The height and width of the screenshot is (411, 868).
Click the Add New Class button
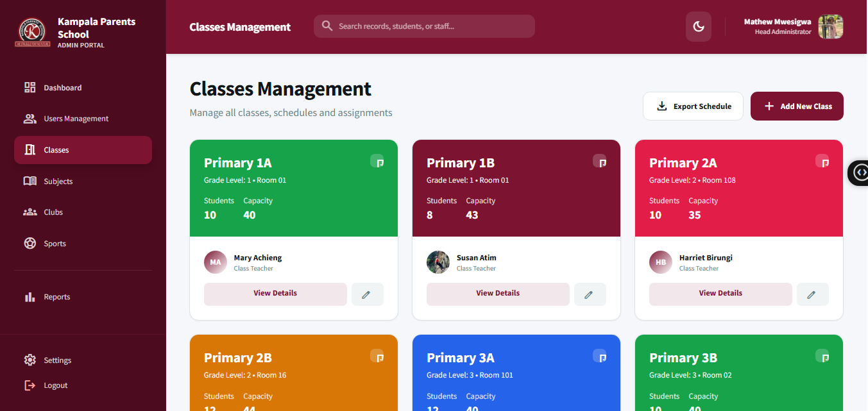click(x=797, y=106)
